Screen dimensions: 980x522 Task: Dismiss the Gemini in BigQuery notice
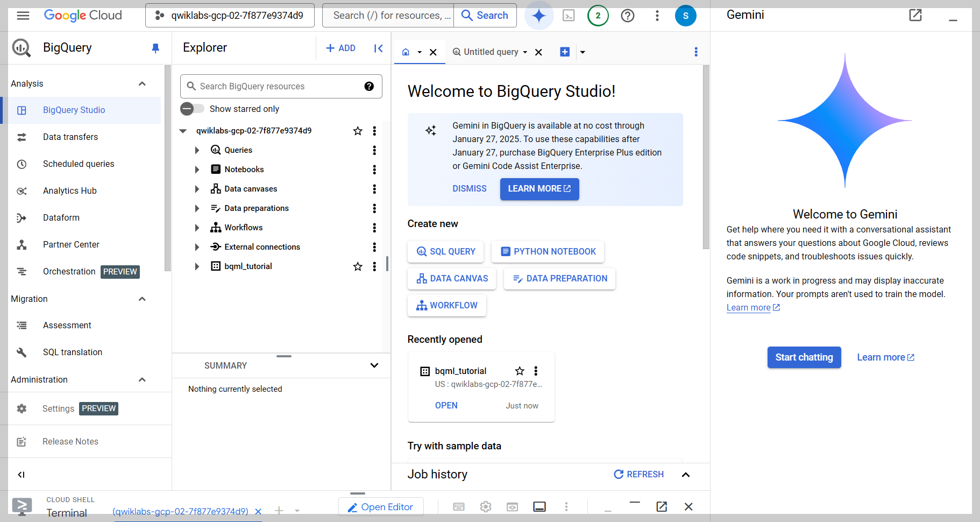[470, 189]
